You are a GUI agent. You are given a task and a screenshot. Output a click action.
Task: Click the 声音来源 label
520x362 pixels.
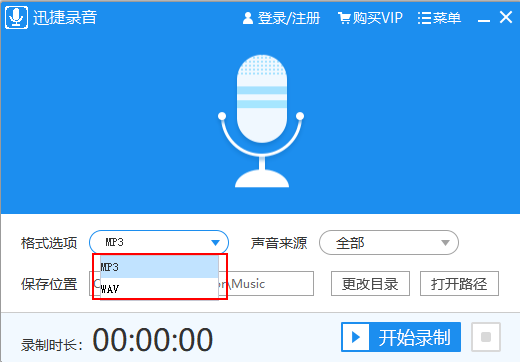click(279, 243)
